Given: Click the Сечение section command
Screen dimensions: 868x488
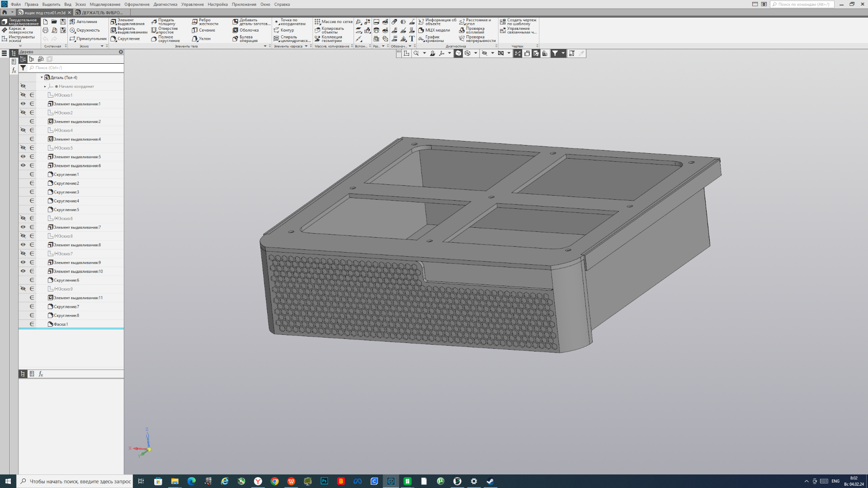Looking at the screenshot, I should tap(203, 30).
